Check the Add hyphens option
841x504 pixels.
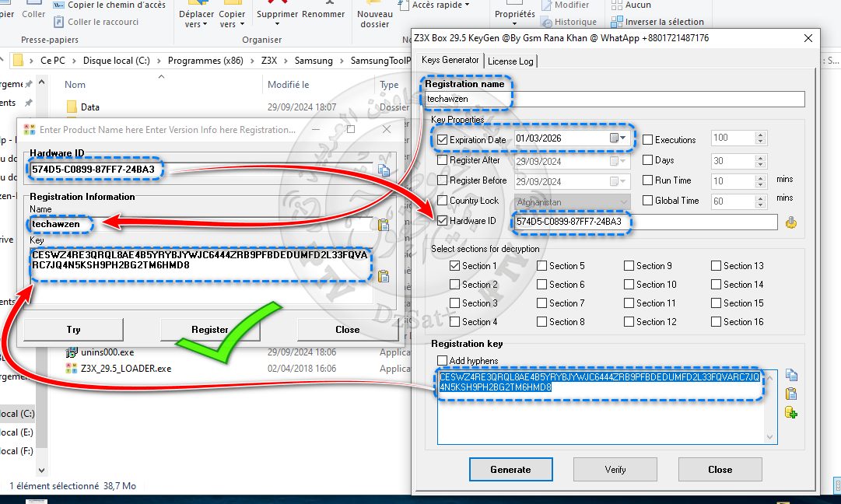coord(443,361)
